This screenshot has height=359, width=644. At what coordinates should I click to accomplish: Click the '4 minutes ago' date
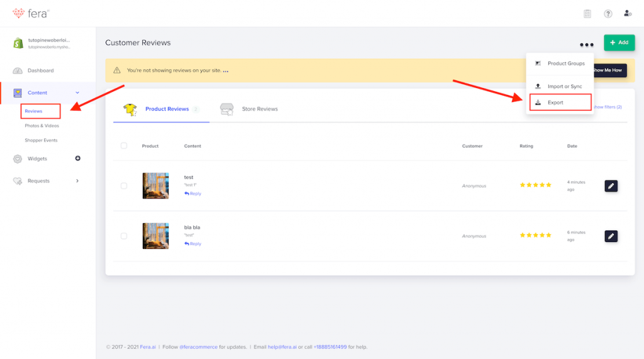tap(576, 185)
